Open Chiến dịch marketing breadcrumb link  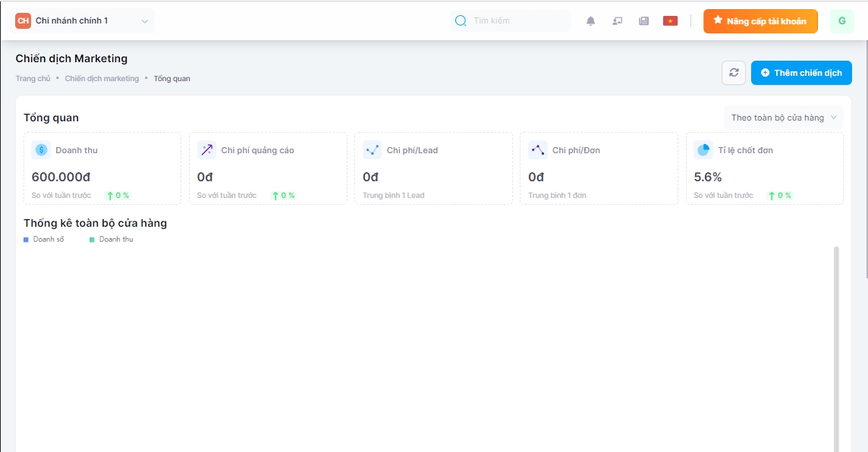(102, 79)
